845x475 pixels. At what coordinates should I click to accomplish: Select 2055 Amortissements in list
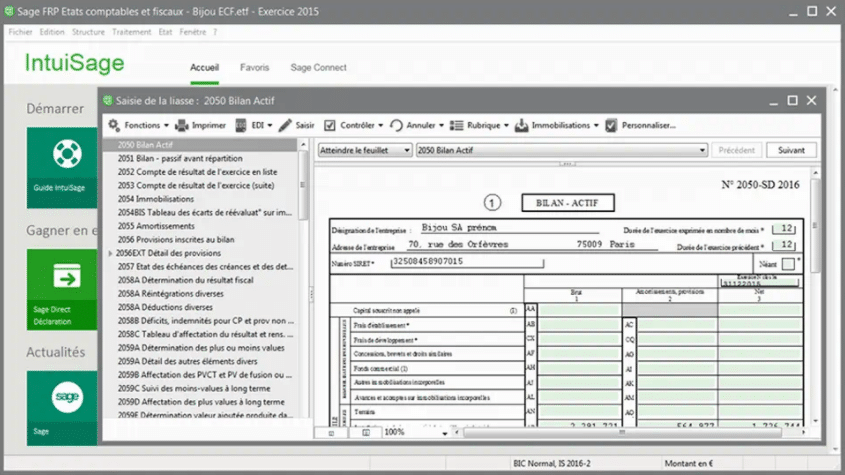click(x=156, y=226)
